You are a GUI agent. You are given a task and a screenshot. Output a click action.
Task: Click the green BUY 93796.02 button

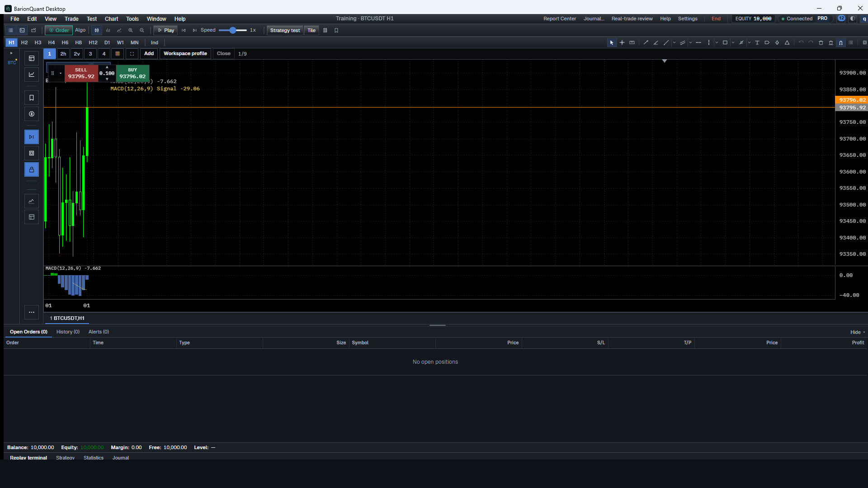click(x=132, y=73)
